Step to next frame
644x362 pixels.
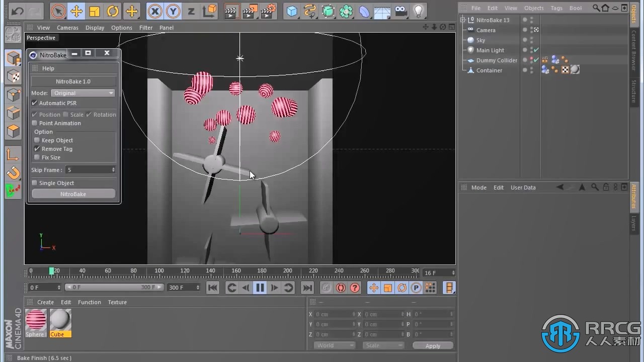[x=274, y=288]
